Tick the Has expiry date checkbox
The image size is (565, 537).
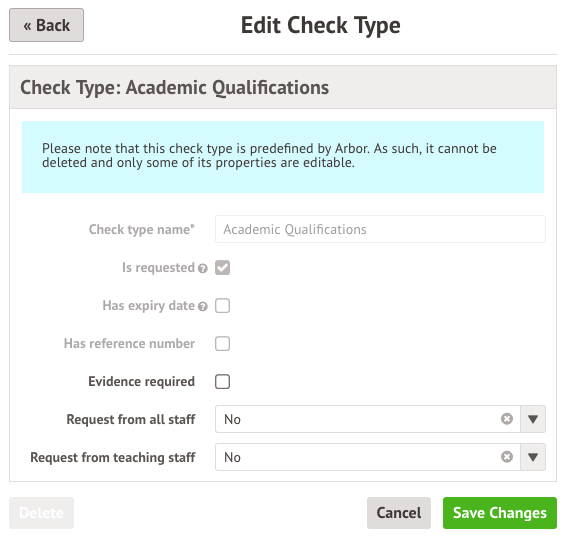click(x=222, y=306)
